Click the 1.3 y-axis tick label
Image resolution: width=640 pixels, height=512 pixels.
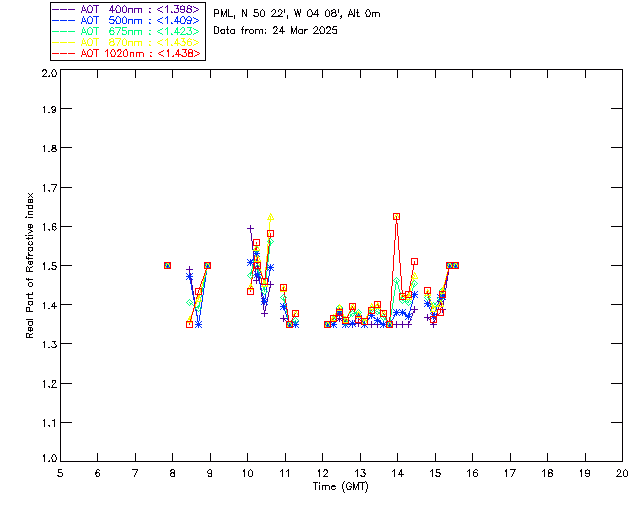pyautogui.click(x=49, y=344)
